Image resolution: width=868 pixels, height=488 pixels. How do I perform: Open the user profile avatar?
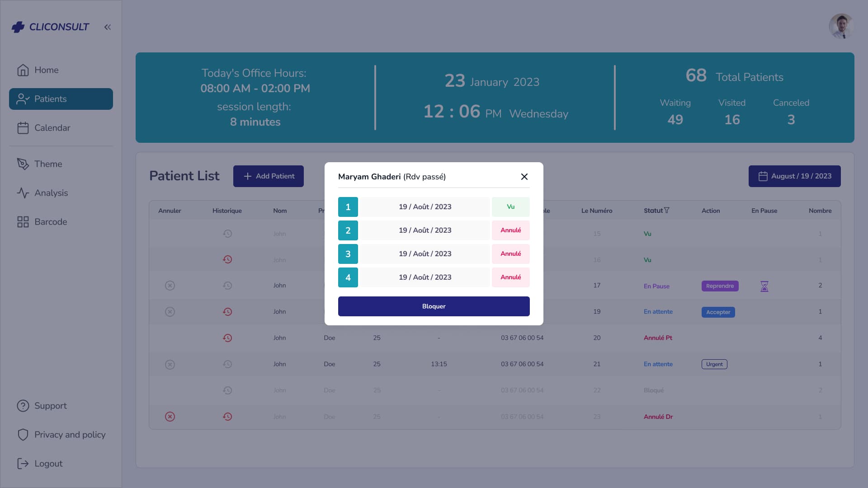coord(841,26)
